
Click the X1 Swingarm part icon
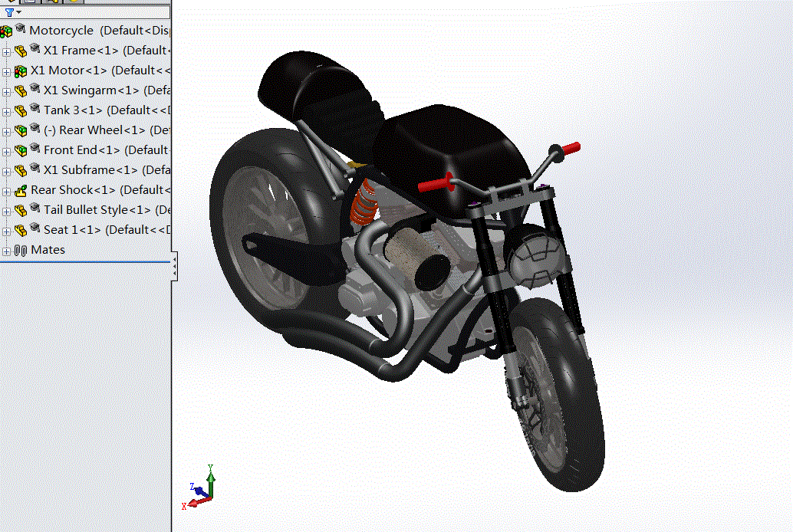[20, 91]
